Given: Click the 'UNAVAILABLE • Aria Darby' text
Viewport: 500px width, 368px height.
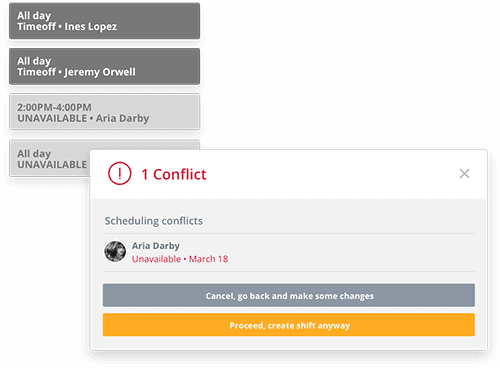Looking at the screenshot, I should (x=83, y=118).
